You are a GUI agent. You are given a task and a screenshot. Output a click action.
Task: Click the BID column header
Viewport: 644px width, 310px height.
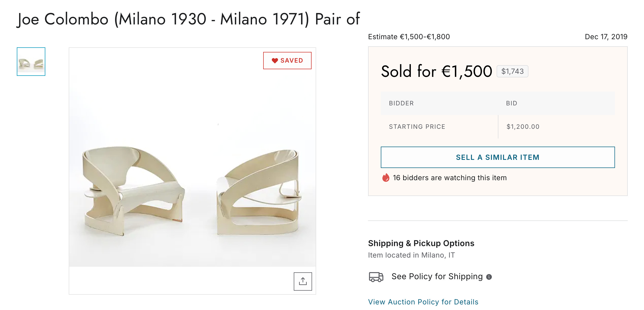511,103
